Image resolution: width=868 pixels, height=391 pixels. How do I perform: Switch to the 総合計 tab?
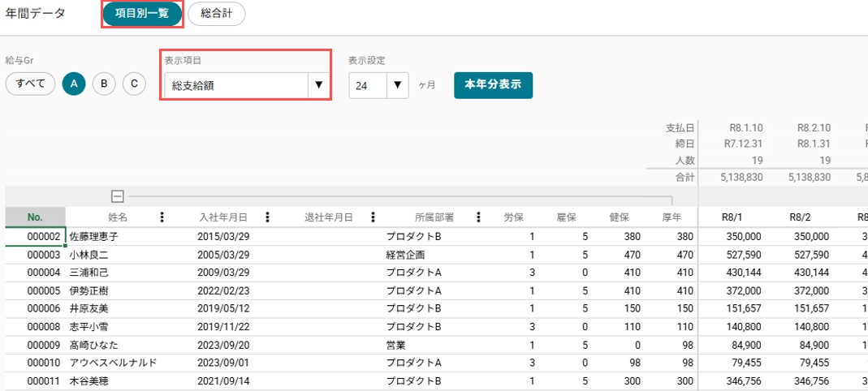click(217, 14)
